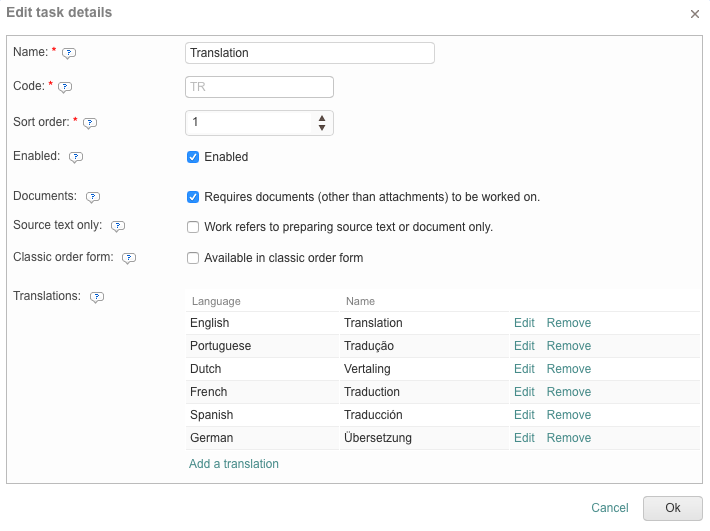
Task: Increase Sort order with up arrow
Action: [322, 118]
